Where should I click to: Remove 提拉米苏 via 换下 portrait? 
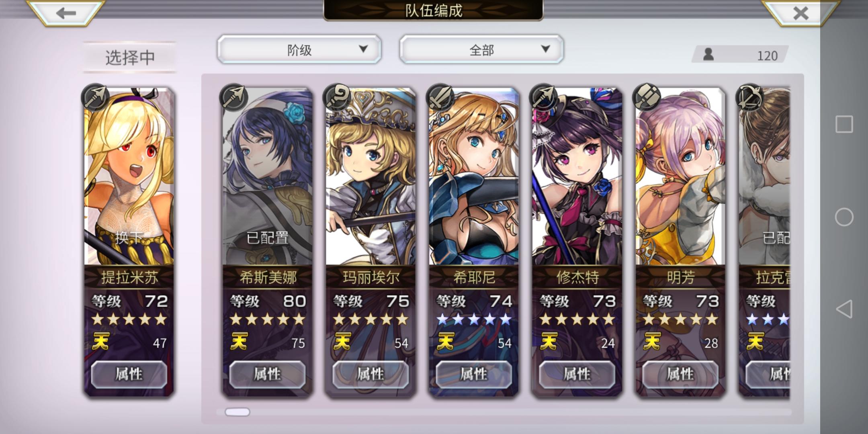tap(129, 177)
